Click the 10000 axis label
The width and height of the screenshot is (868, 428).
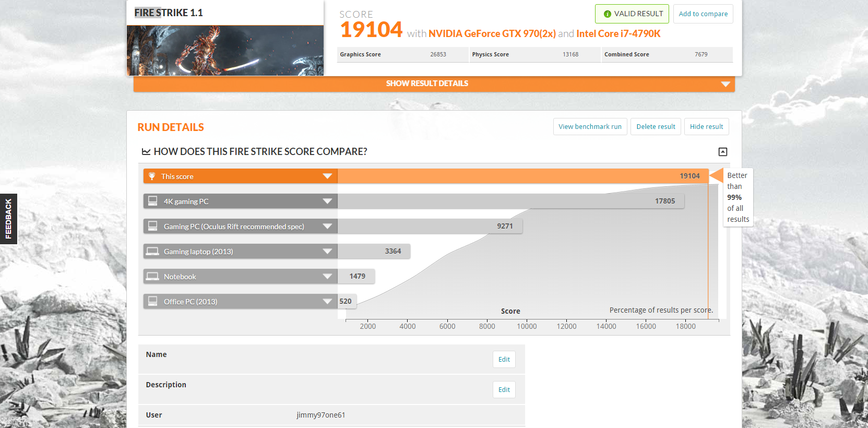coord(527,326)
